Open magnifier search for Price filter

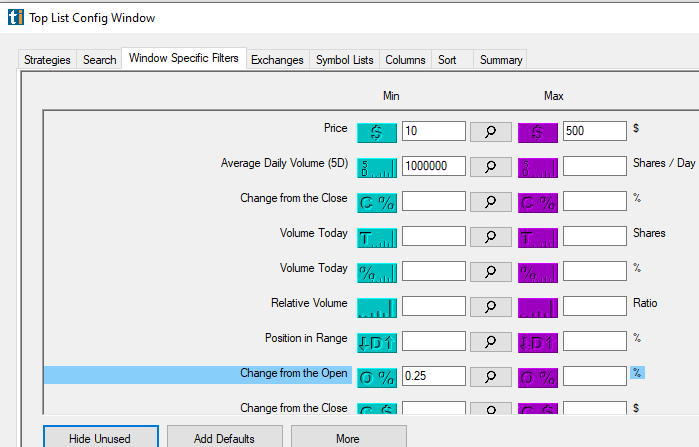click(x=491, y=132)
